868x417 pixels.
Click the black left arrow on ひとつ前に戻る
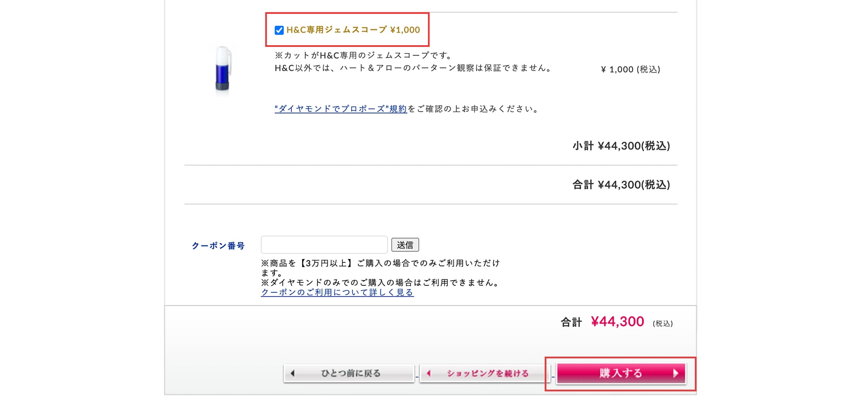293,373
